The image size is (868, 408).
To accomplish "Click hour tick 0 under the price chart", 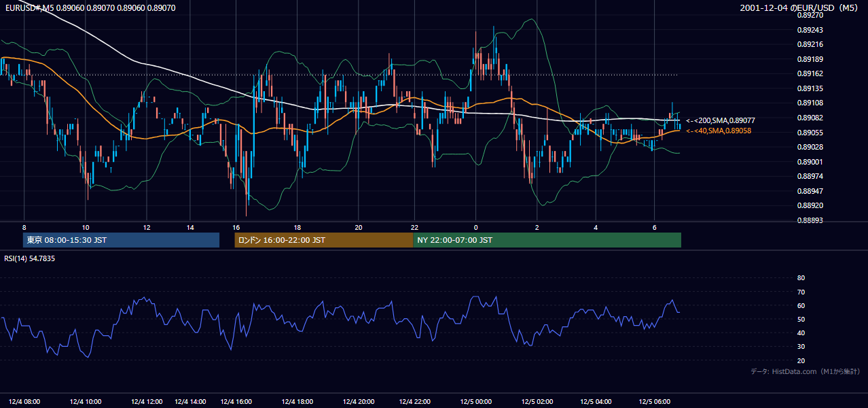I will (475, 227).
